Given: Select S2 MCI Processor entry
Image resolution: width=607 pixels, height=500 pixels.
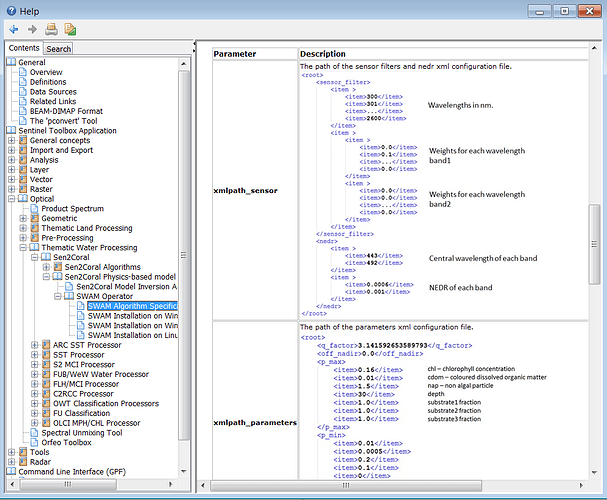Looking at the screenshot, I should tap(84, 364).
